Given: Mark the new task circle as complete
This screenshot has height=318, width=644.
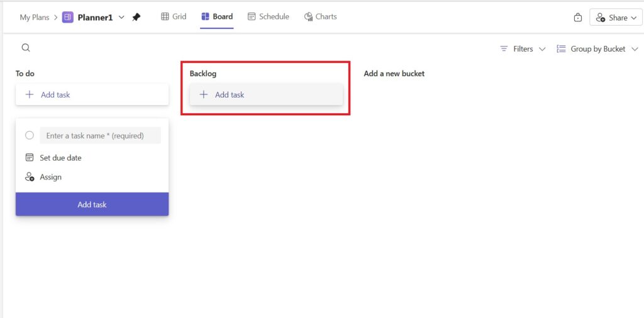Looking at the screenshot, I should click(30, 135).
